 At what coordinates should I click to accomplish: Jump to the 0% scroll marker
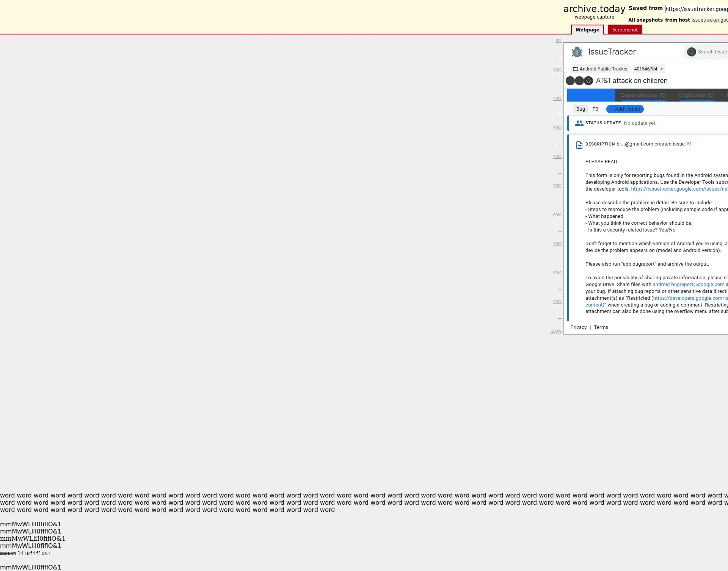(558, 41)
